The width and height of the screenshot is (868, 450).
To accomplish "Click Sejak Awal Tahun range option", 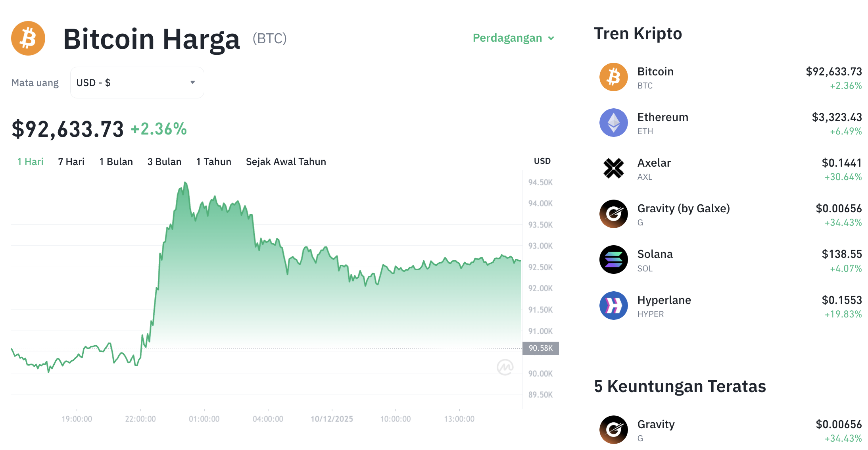I will [x=286, y=161].
